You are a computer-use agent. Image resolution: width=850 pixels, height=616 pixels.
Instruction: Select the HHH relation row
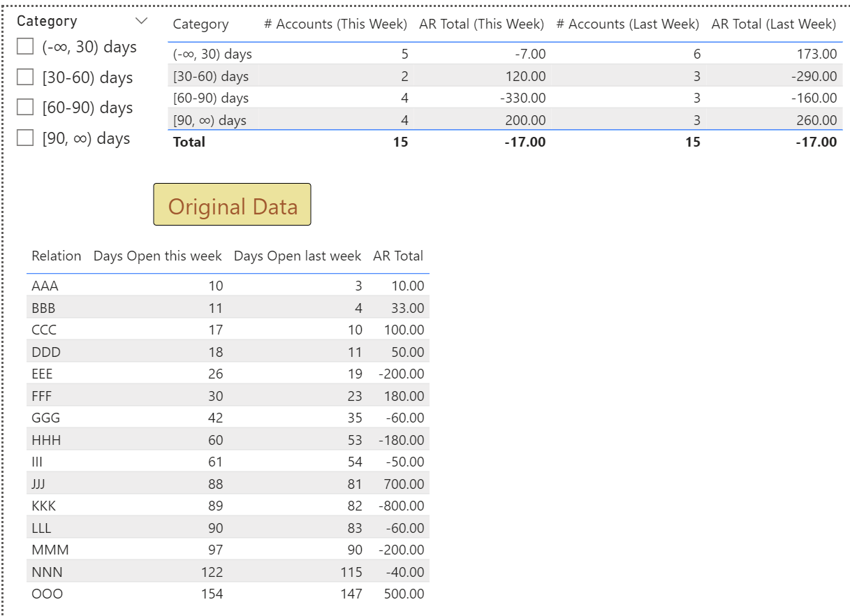(x=228, y=439)
